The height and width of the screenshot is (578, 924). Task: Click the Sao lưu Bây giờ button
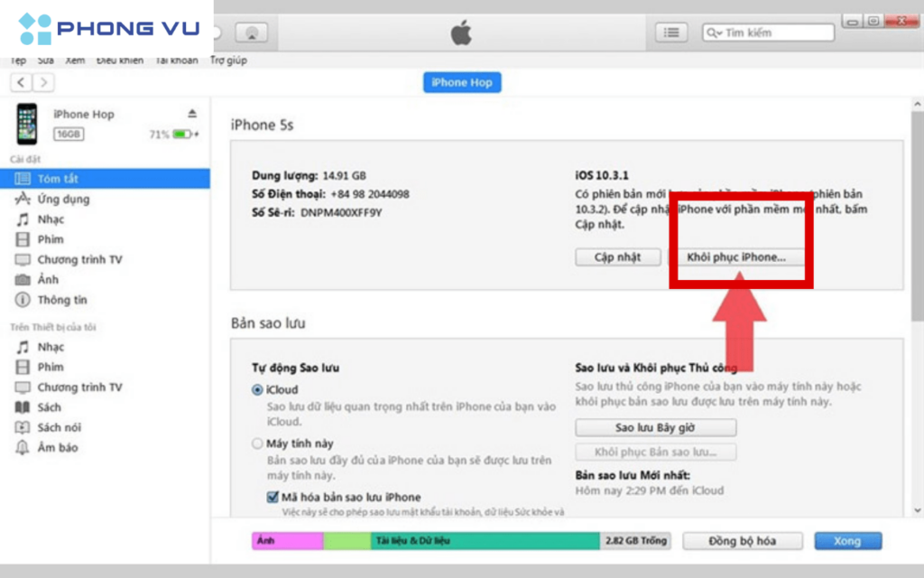pyautogui.click(x=655, y=427)
